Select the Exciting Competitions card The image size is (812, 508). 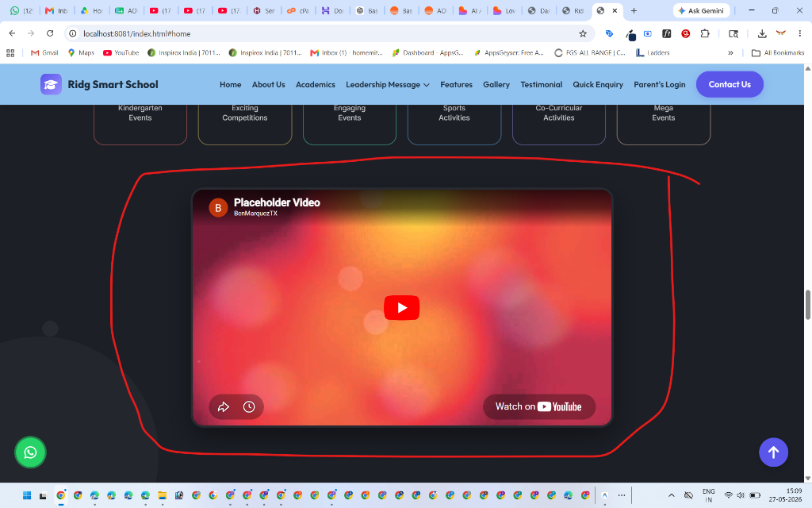coord(245,125)
